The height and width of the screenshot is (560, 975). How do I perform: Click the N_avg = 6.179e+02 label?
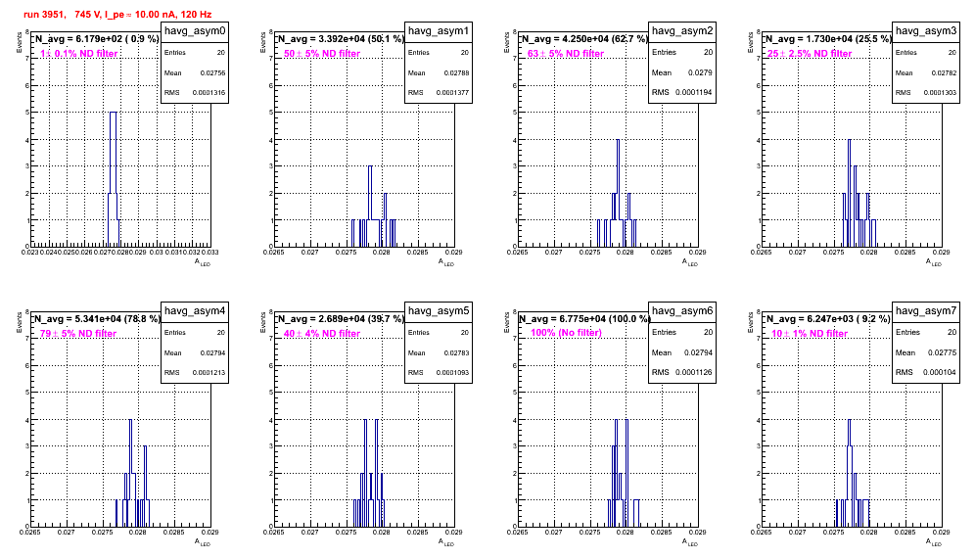pos(96,38)
